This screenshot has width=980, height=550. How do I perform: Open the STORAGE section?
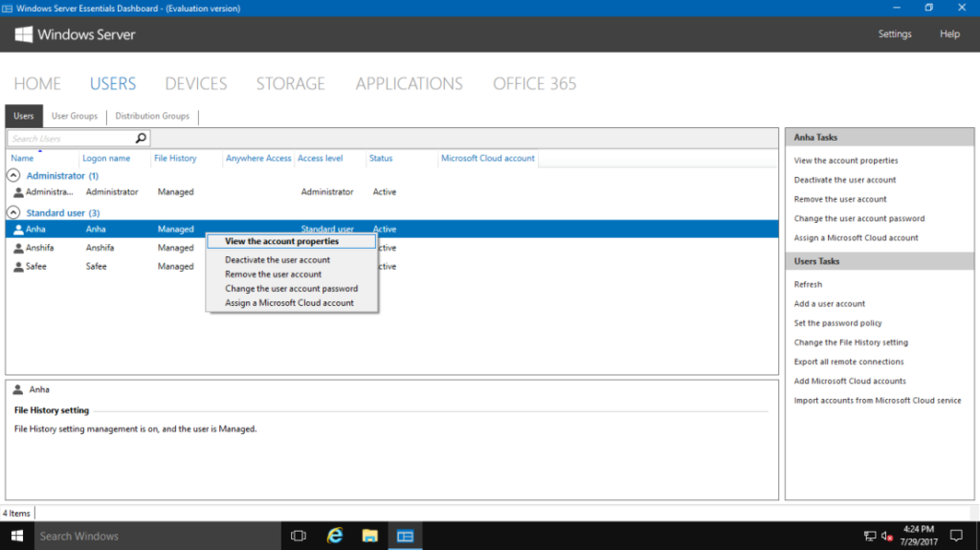pyautogui.click(x=291, y=84)
